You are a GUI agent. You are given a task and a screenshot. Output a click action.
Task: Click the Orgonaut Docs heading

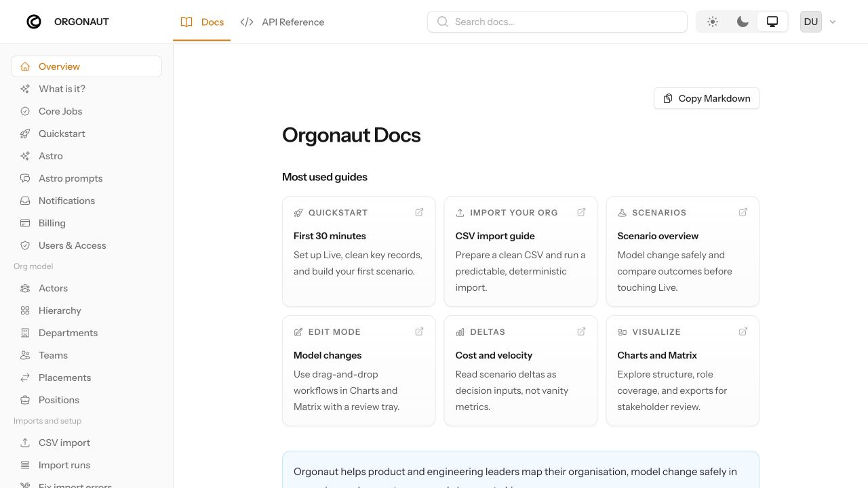[x=351, y=135]
